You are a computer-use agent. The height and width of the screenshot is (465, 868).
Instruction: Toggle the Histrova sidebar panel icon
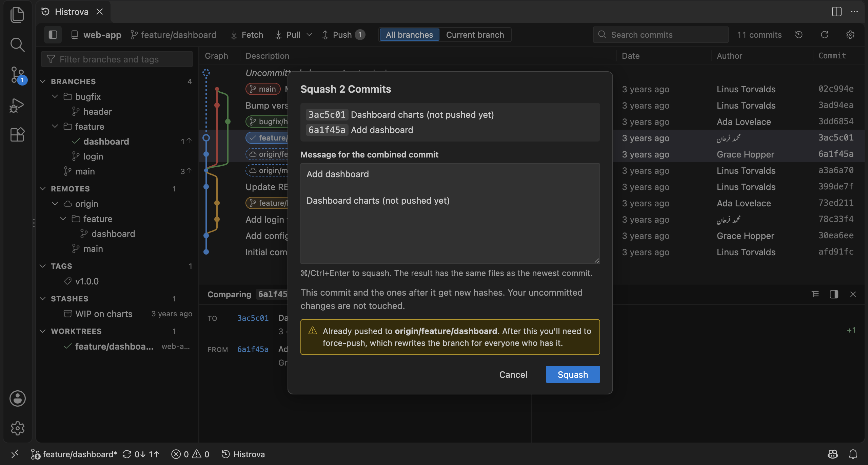click(53, 35)
